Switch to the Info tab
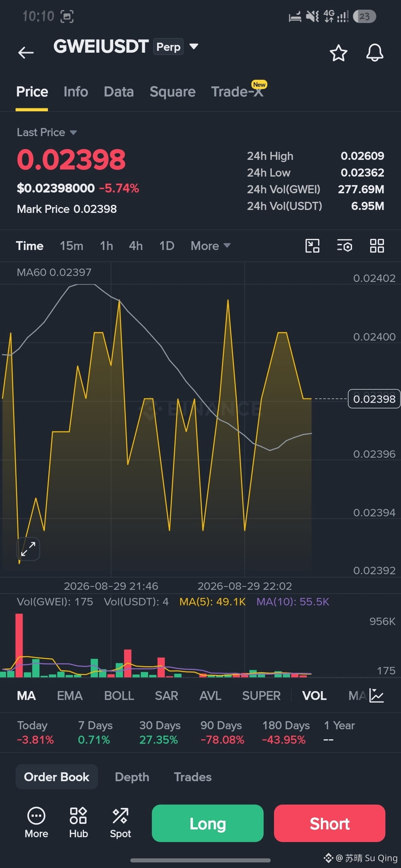Screen dimensions: 401x868 pos(76,92)
